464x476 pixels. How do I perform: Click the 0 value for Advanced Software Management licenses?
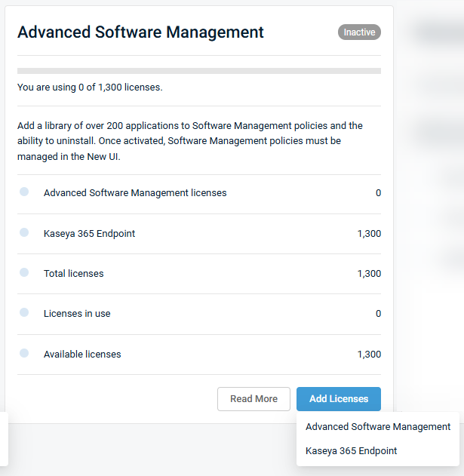click(x=378, y=193)
